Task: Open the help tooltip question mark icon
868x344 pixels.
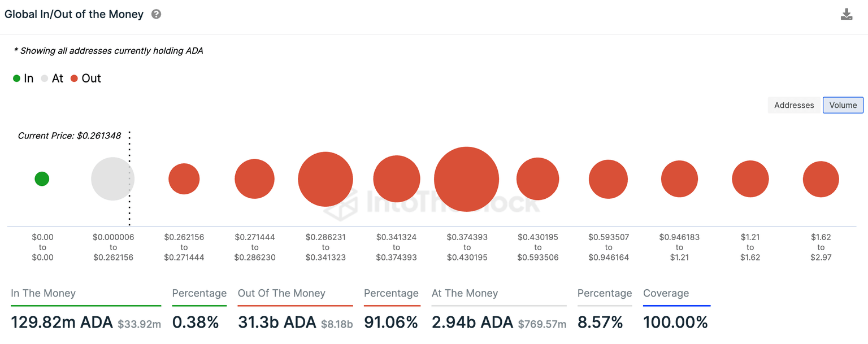Action: 157,14
